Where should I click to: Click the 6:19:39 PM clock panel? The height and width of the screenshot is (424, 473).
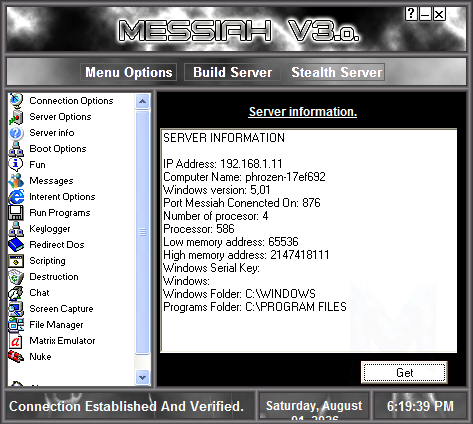point(420,406)
